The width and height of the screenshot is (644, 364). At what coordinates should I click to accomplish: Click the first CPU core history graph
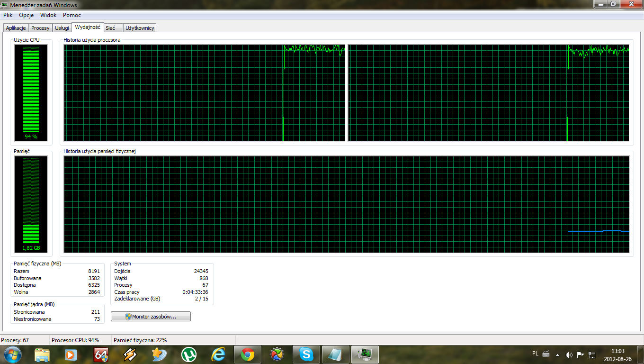pyautogui.click(x=205, y=93)
